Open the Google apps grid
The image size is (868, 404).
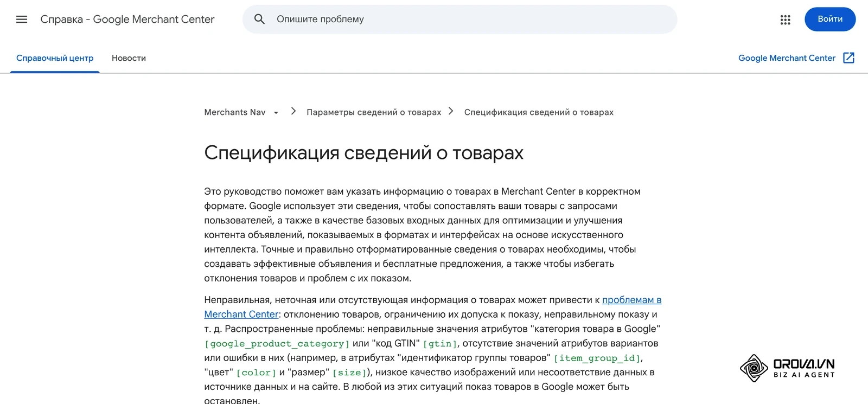785,20
